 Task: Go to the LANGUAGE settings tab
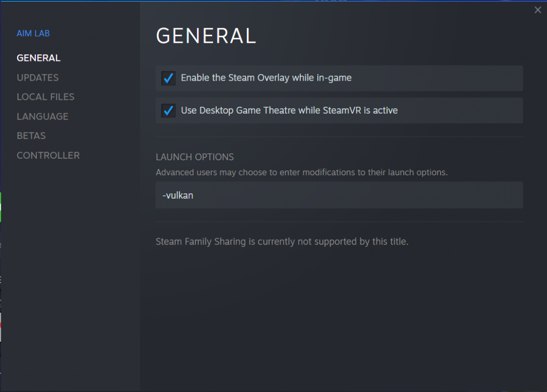42,116
